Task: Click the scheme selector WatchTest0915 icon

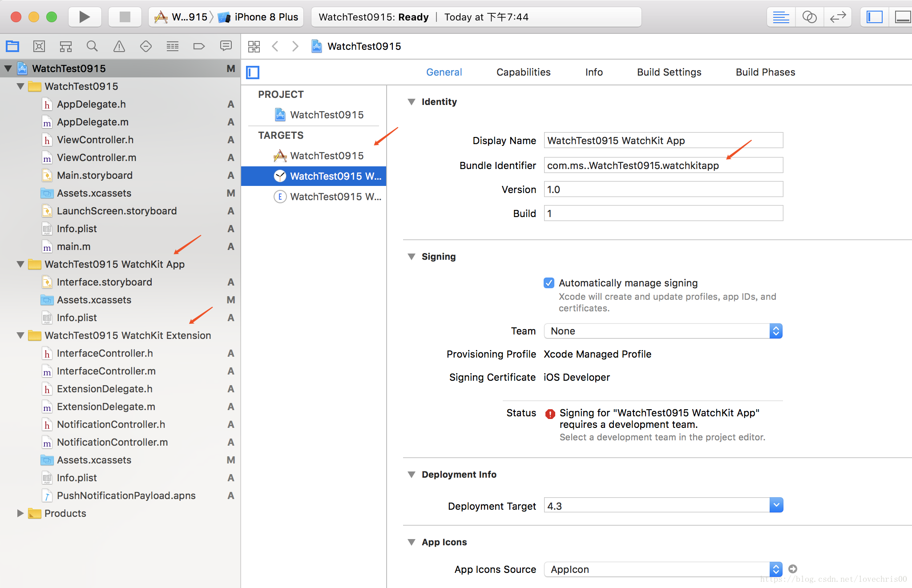Action: (x=161, y=17)
